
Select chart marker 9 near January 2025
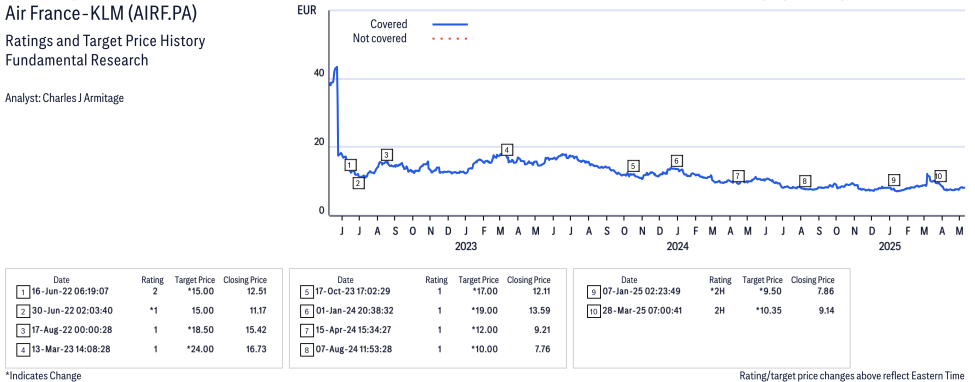894,180
